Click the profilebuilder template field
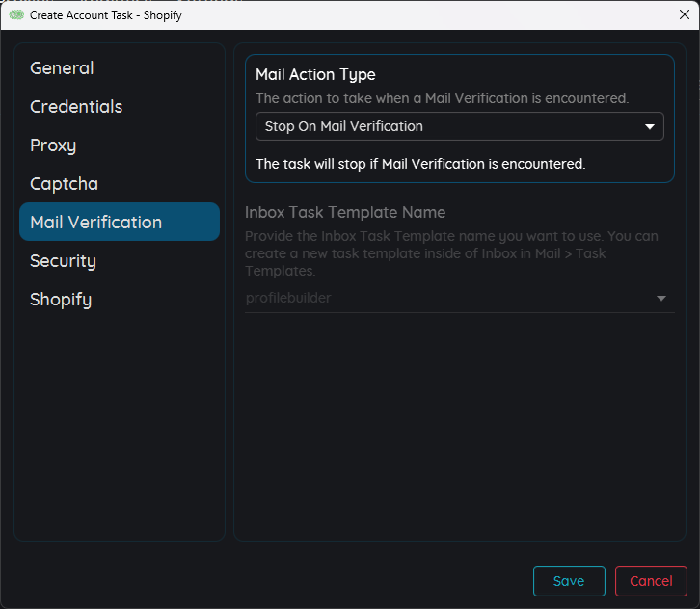 click(x=444, y=299)
